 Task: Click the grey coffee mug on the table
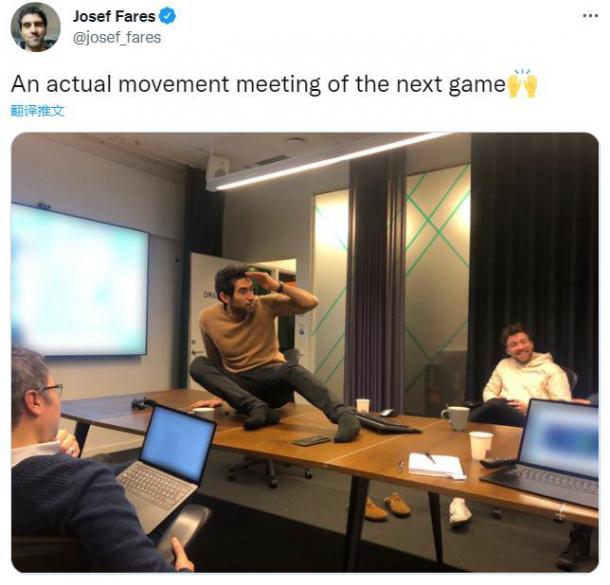pyautogui.click(x=456, y=418)
